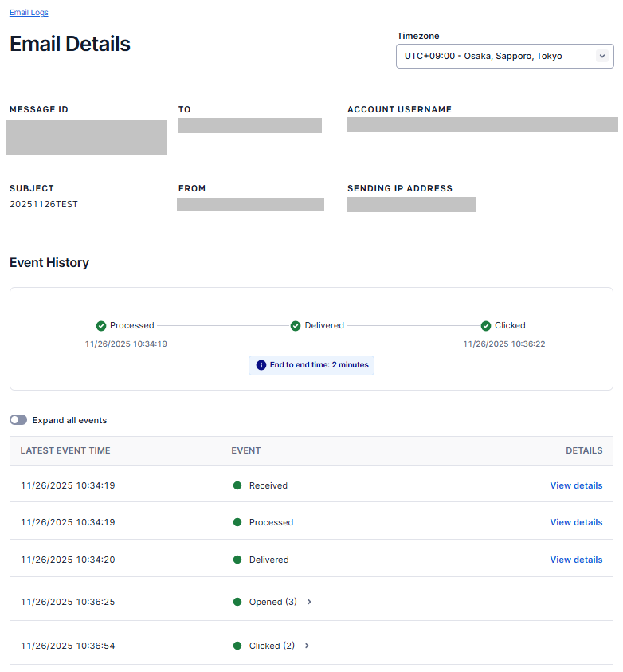Expand the Clicked (2) event chevron
623x672 pixels.
307,646
